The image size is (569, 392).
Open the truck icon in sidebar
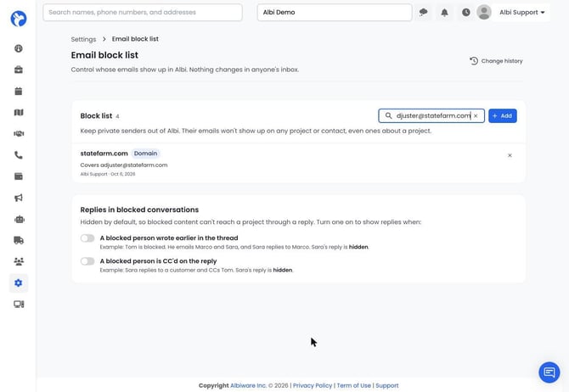[19, 240]
